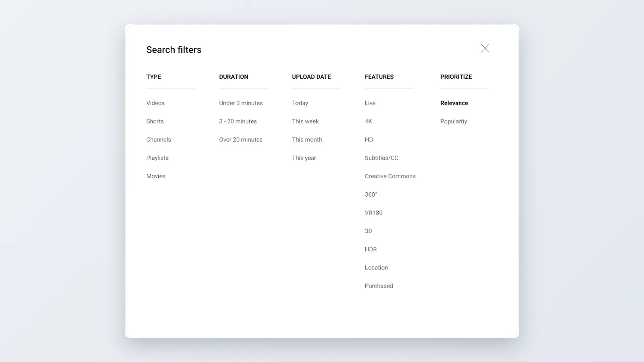Choose the Playlists type filter

(x=157, y=158)
